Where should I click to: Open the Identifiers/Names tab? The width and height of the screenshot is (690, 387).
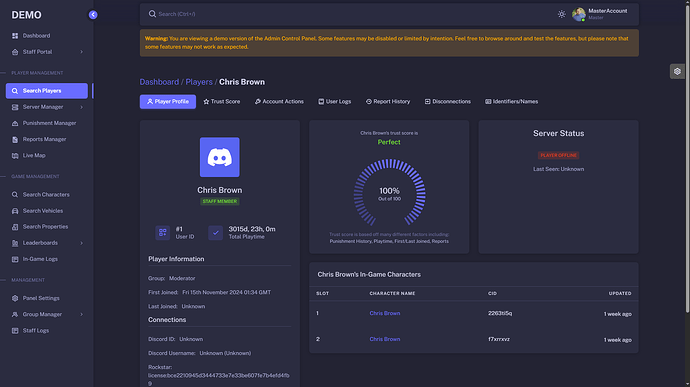point(511,102)
